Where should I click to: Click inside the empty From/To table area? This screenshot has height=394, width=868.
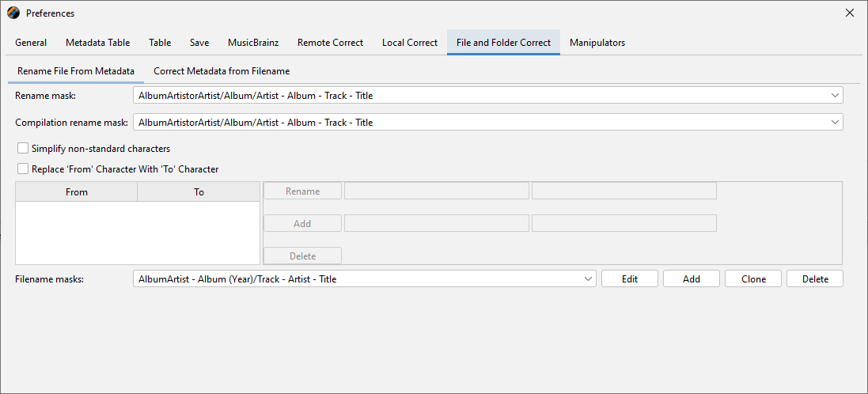pos(137,233)
